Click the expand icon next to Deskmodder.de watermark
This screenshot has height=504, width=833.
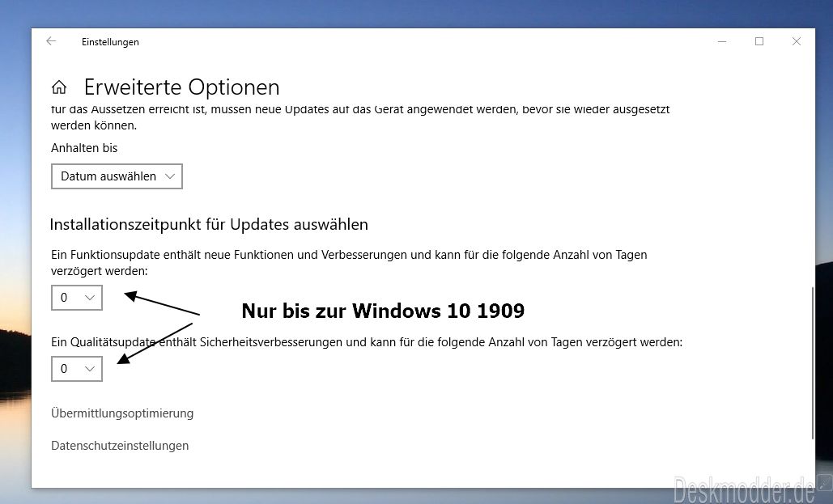(824, 483)
